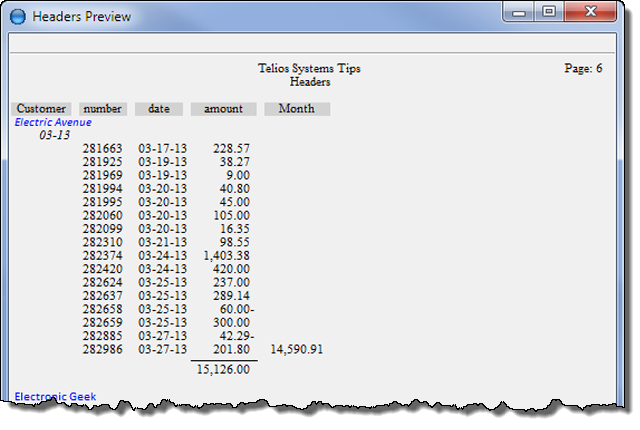Open the Electronic Geek customer link

pos(55,396)
